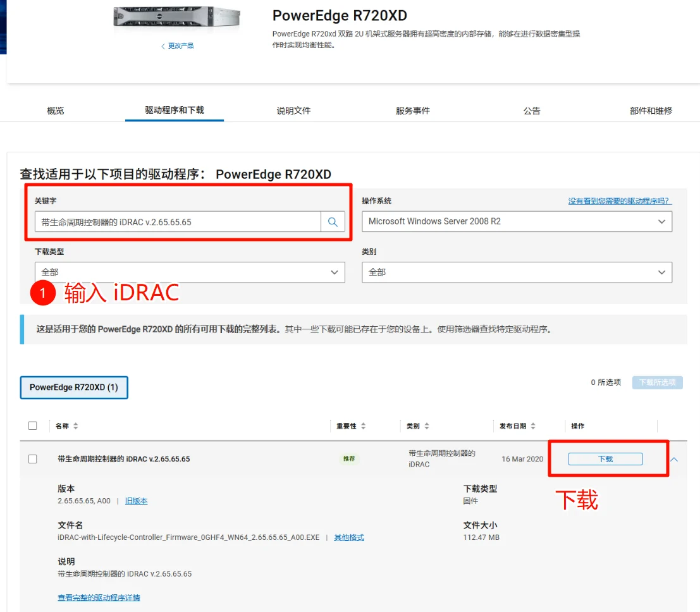Viewport: 700px width, 612px height.
Task: Open the 说明文件 tab
Action: (294, 111)
